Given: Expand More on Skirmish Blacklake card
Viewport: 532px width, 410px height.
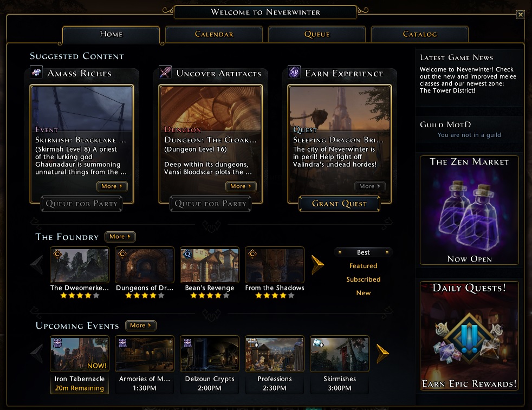Looking at the screenshot, I should pyautogui.click(x=112, y=186).
